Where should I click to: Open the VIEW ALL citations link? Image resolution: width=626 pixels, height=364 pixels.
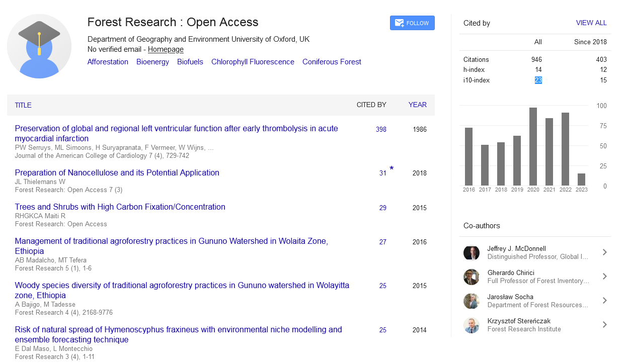pyautogui.click(x=591, y=23)
